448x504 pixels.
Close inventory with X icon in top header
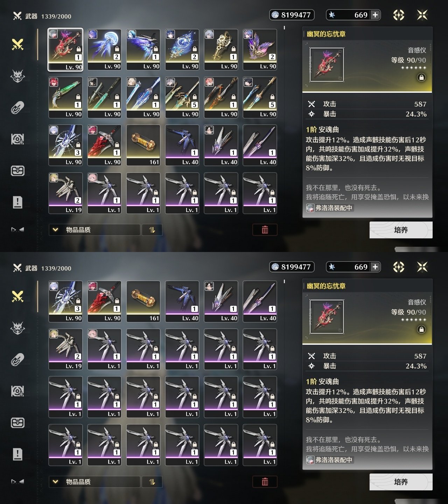[422, 15]
